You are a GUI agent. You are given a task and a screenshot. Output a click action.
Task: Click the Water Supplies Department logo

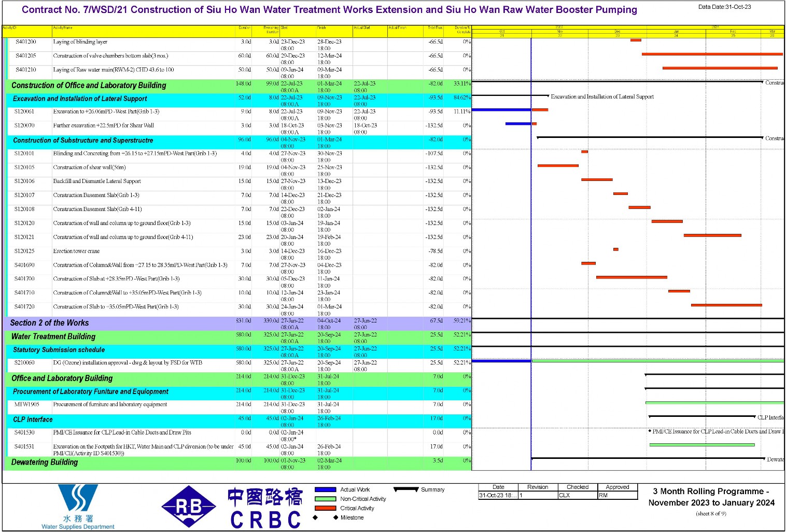(78, 507)
